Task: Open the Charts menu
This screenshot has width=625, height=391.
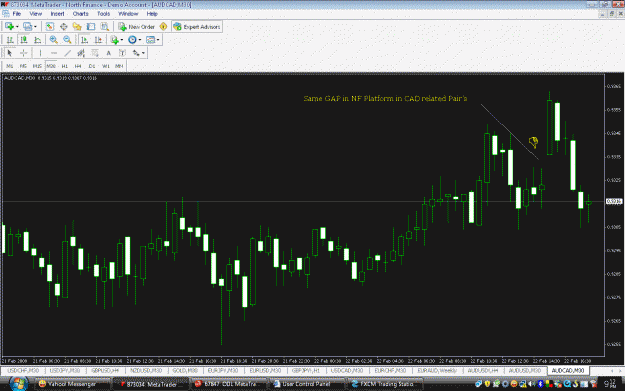Action: coord(81,14)
